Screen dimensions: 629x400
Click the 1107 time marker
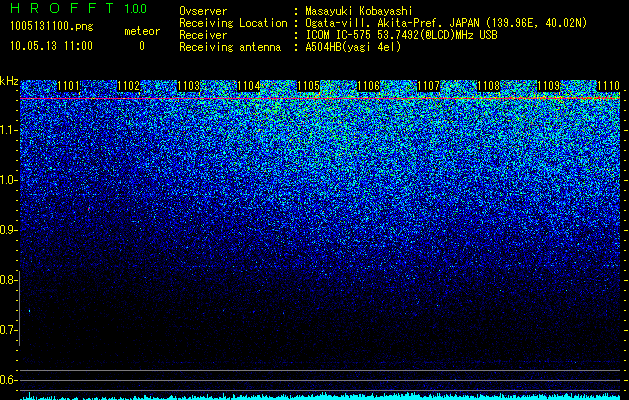tap(428, 86)
